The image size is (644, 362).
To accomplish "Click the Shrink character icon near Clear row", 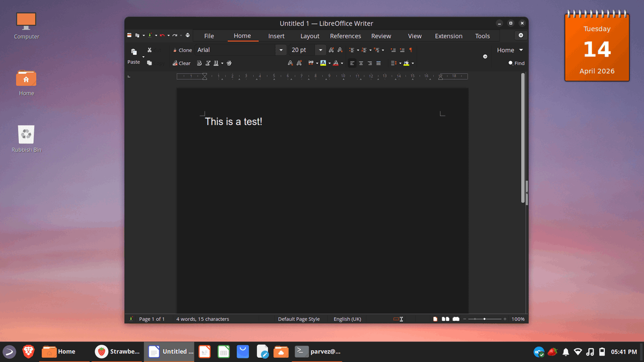I will (x=290, y=63).
